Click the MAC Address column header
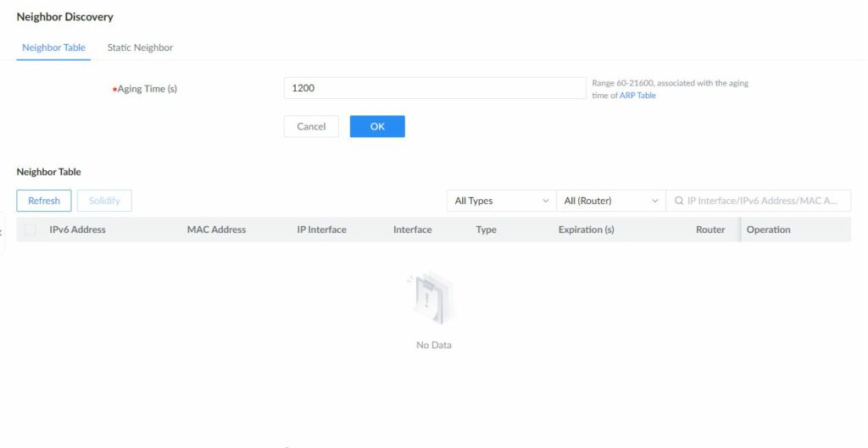 [x=216, y=230]
